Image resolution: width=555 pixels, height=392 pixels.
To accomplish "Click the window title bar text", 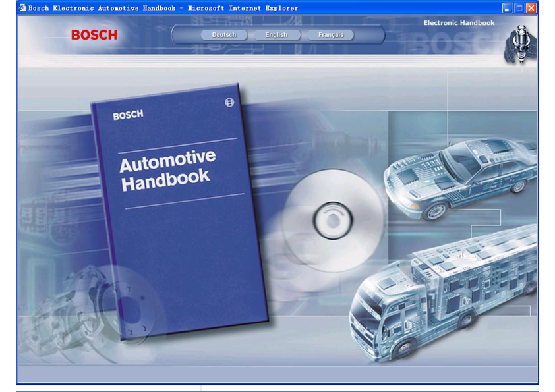I will 163,8.
